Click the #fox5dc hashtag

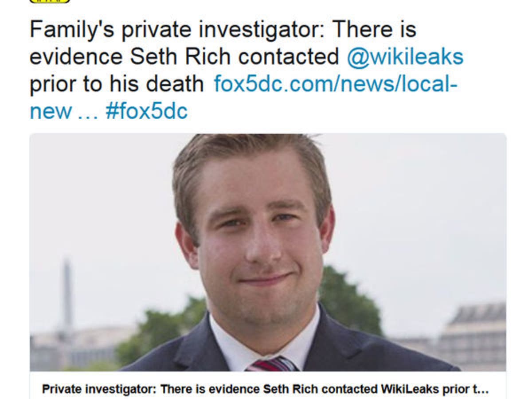click(146, 111)
